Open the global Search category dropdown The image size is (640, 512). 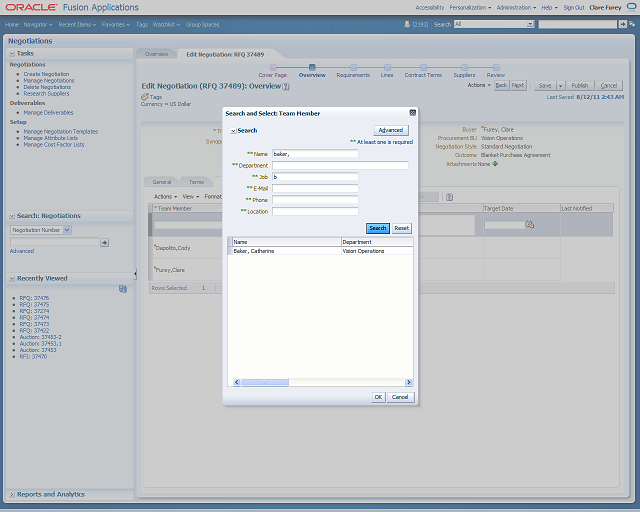tap(530, 24)
